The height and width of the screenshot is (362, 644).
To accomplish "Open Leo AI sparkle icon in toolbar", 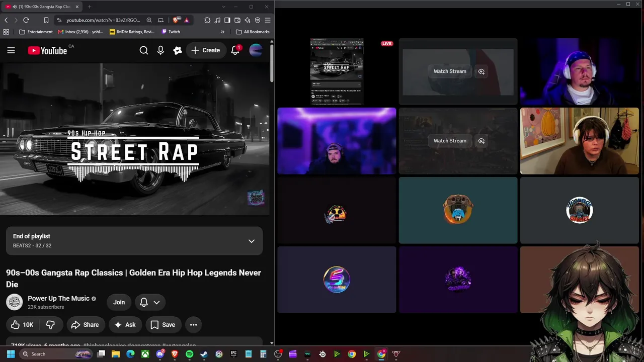I will pyautogui.click(x=248, y=20).
